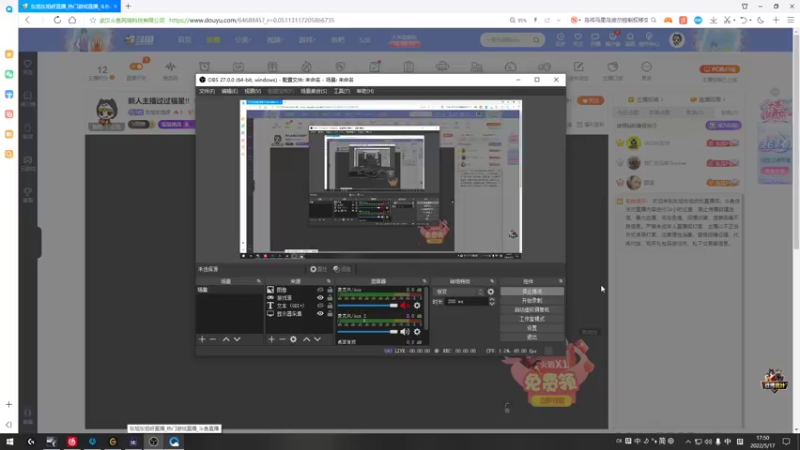Viewport: 800px width, 450px height.
Task: Open the OBS 场景集合(S) menu
Action: 313,91
